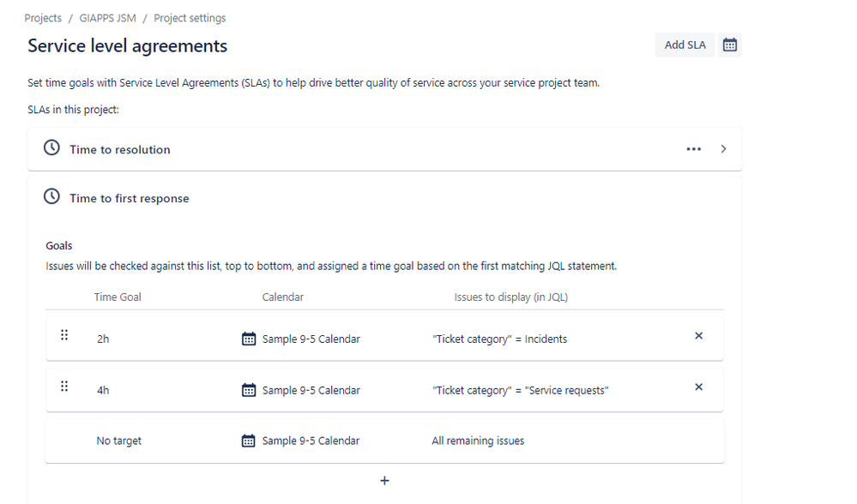Remove the Service requests goal with the X
The width and height of the screenshot is (857, 504).
[698, 387]
